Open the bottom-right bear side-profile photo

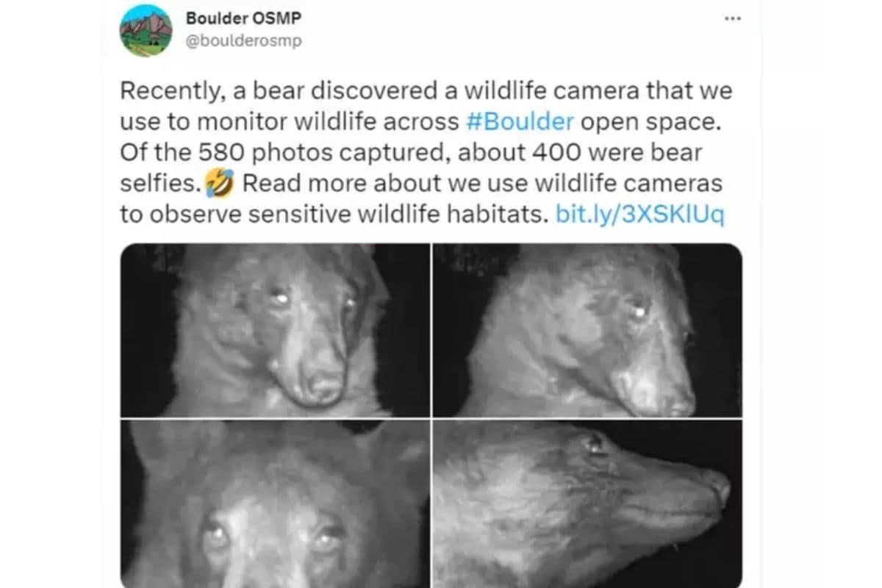pyautogui.click(x=587, y=503)
